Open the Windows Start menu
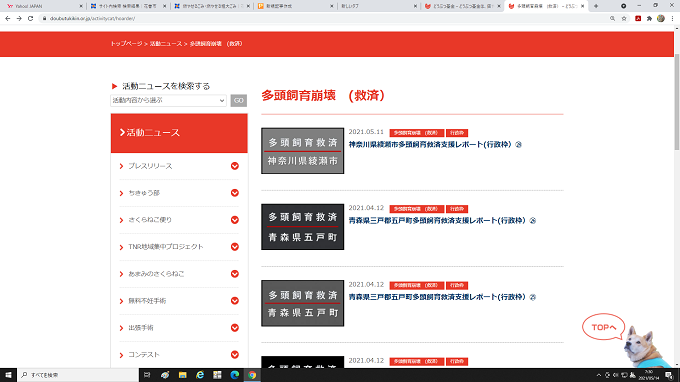The height and width of the screenshot is (382, 680). (8, 375)
